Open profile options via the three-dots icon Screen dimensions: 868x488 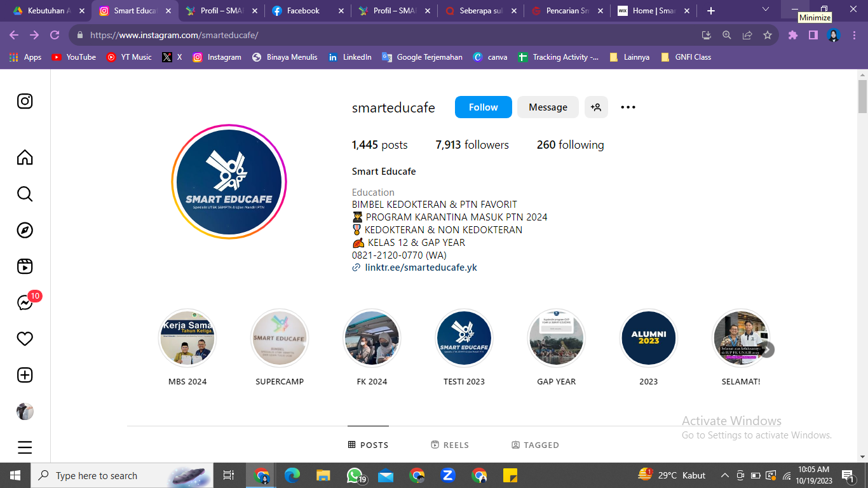(628, 107)
